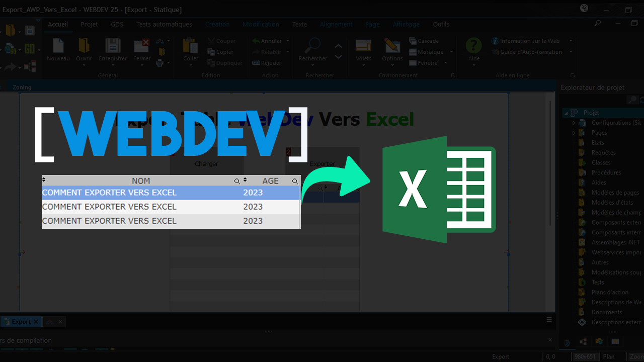Select the Export document tab
Screen dimensions: 644x362
pyautogui.click(x=21, y=322)
